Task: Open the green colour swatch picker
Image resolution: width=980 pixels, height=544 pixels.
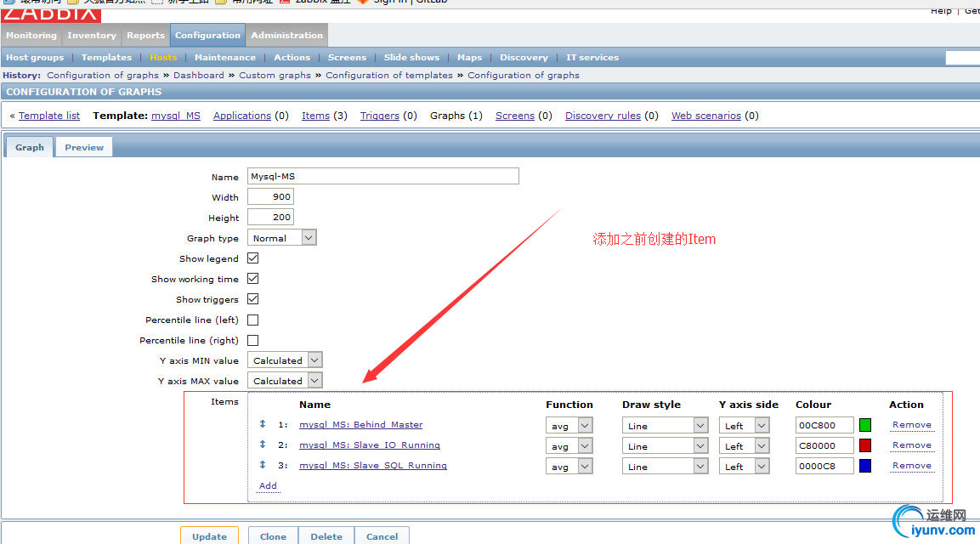Action: 865,425
